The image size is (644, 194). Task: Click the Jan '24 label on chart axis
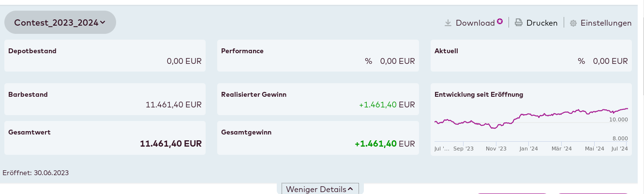pos(528,149)
